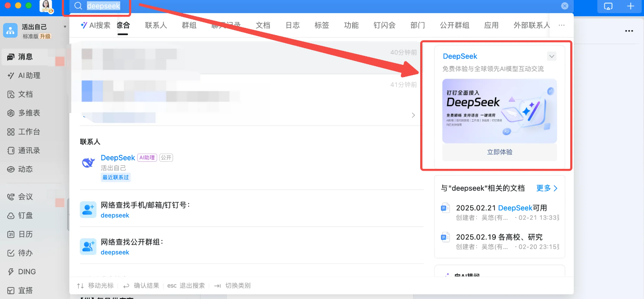Image resolution: width=644 pixels, height=299 pixels.
Task: Open DING in the sidebar
Action: pos(22,272)
